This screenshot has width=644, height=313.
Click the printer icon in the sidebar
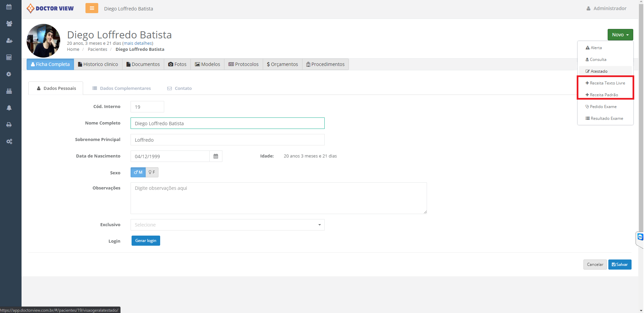click(x=9, y=125)
